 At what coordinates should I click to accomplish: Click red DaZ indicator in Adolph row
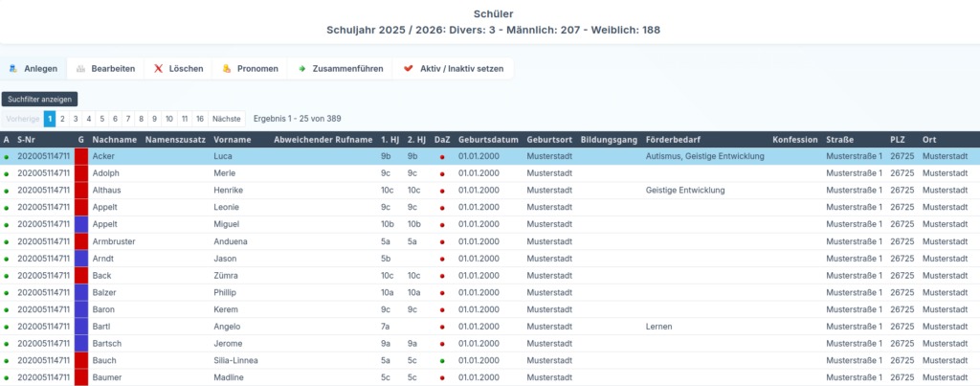tap(441, 173)
